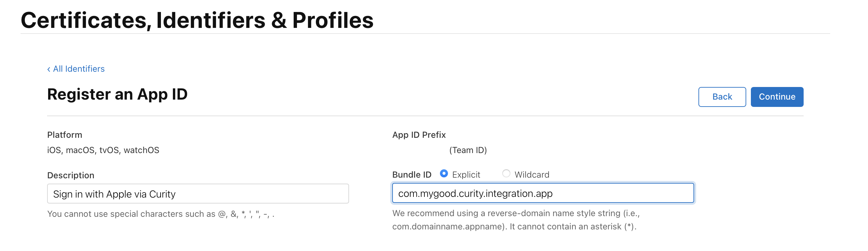Click the iOS, macOS, tvOS, watchOS text
This screenshot has height=251, width=868.
pos(103,150)
